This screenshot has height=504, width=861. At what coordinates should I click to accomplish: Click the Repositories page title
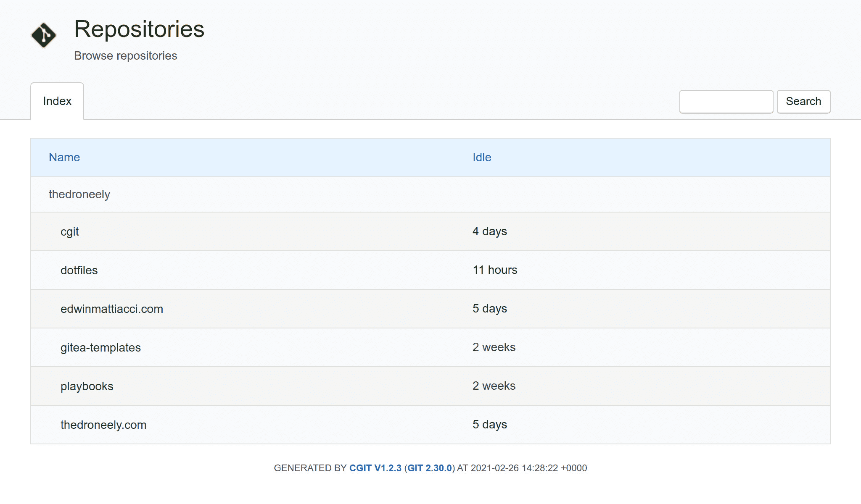coord(139,29)
